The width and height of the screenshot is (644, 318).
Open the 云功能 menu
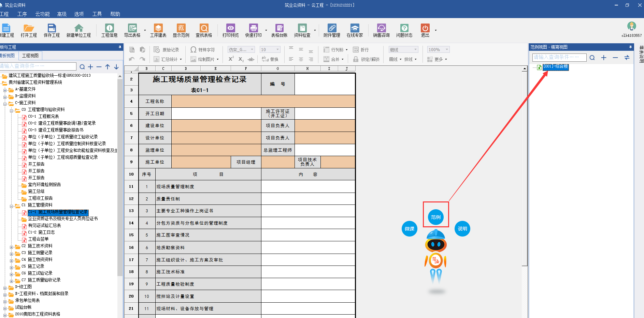(42, 14)
